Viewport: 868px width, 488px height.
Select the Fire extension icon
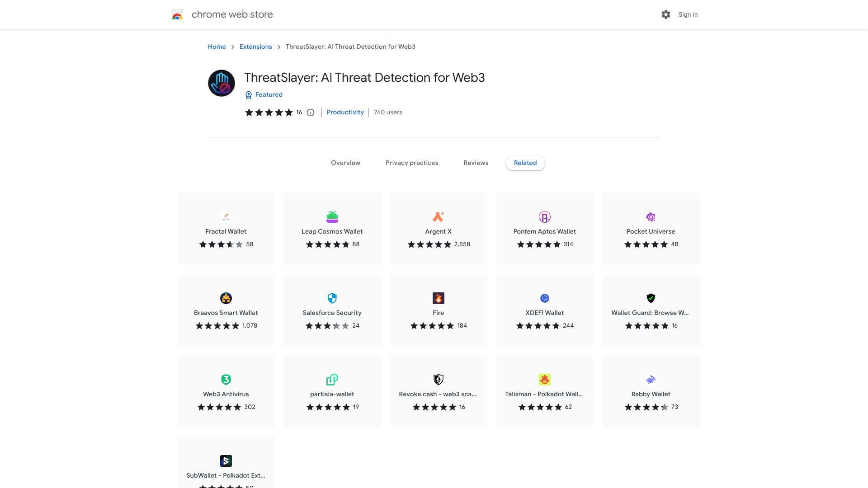tap(438, 298)
